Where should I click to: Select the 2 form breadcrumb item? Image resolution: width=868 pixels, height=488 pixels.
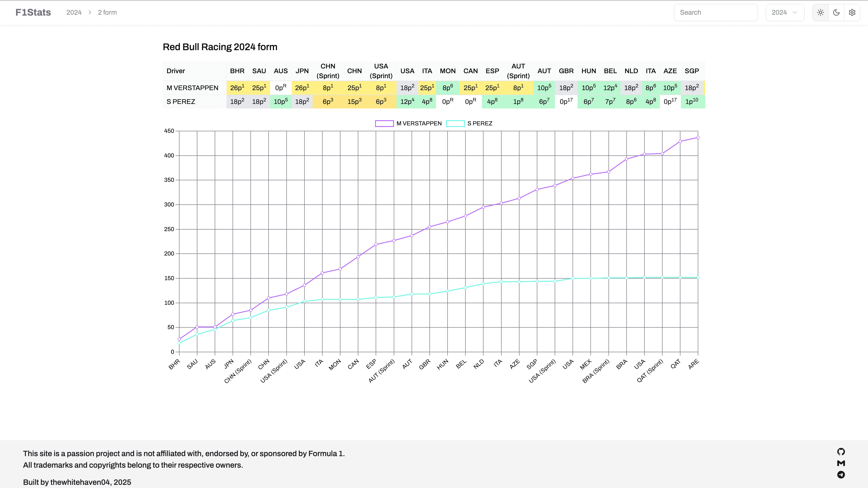[107, 12]
